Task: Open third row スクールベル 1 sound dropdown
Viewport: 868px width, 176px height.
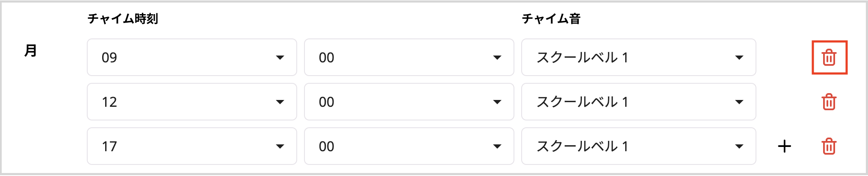Action: 639,146
